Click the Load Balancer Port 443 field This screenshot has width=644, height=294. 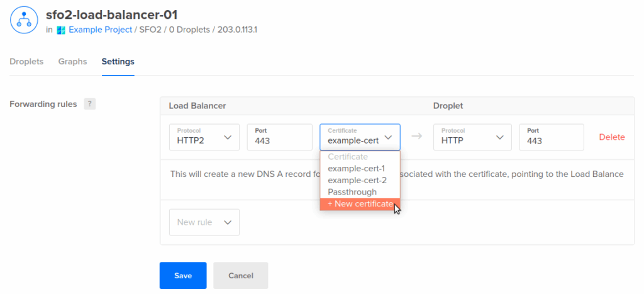[279, 137]
